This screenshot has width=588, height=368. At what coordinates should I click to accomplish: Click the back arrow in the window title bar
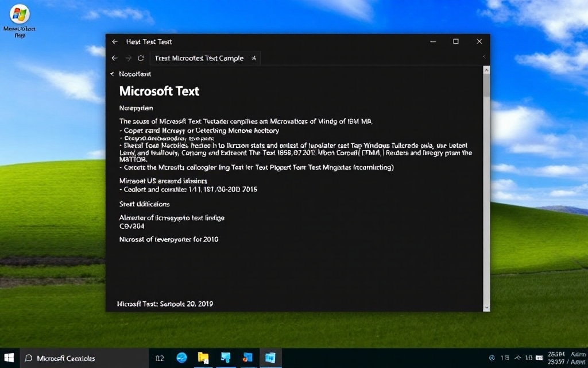coord(115,41)
